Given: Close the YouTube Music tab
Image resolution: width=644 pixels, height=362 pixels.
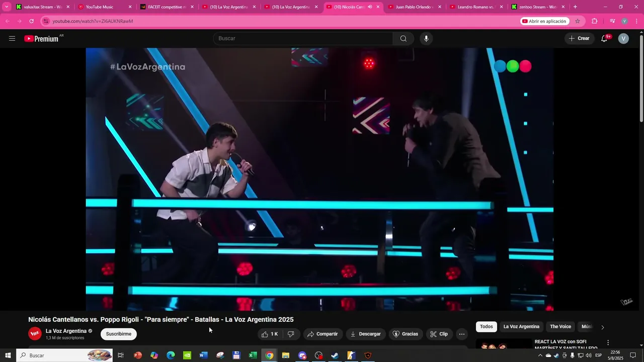Looking at the screenshot, I should click(x=130, y=7).
